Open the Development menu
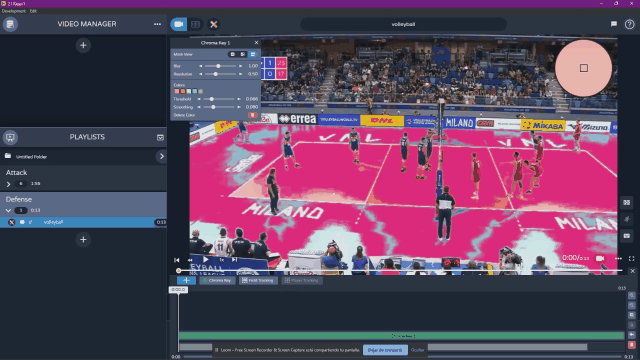The height and width of the screenshot is (360, 640). coord(13,11)
